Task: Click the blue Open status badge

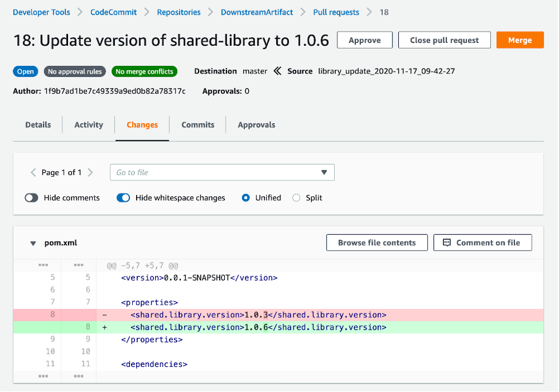Action: [25, 72]
